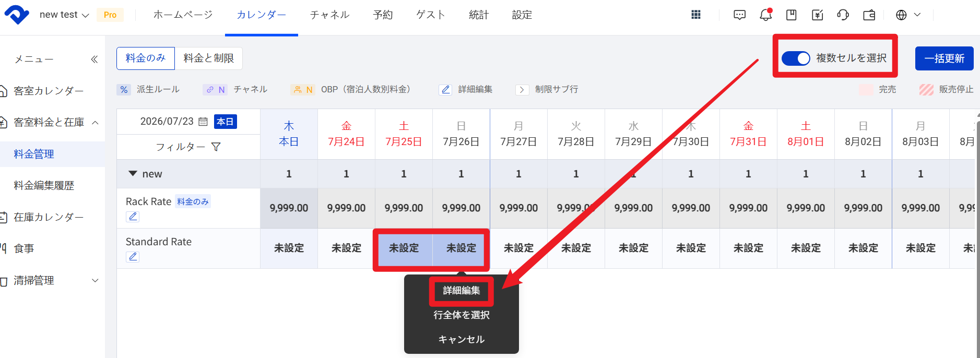This screenshot has height=358, width=980.
Task: Open 食事 in sidebar
Action: tap(24, 249)
